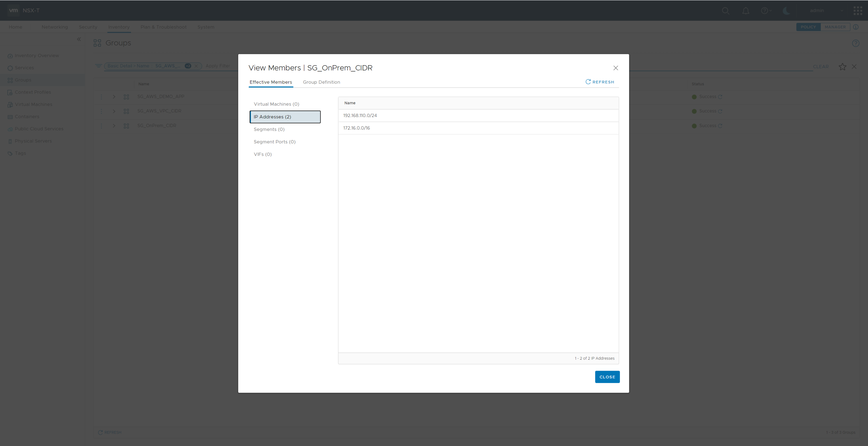Image resolution: width=868 pixels, height=446 pixels.
Task: Open the Home menu tab
Action: (16, 27)
